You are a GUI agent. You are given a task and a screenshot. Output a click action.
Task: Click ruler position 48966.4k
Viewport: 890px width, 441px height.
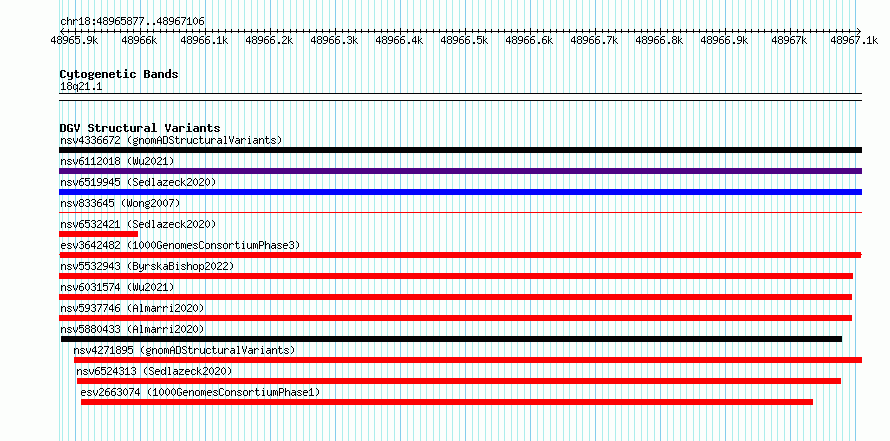click(399, 40)
